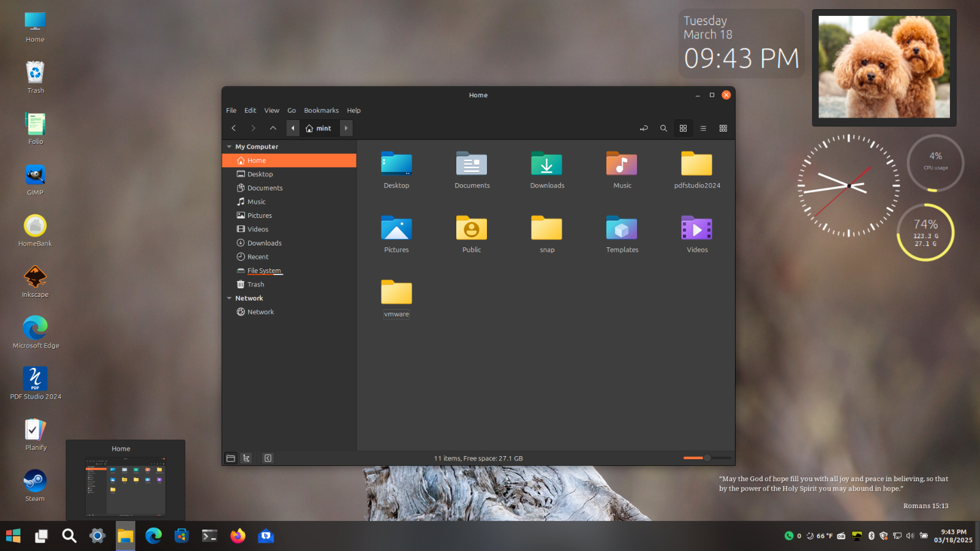Open the Bookmarks menu
Viewport: 980px width, 551px height.
pos(321,111)
